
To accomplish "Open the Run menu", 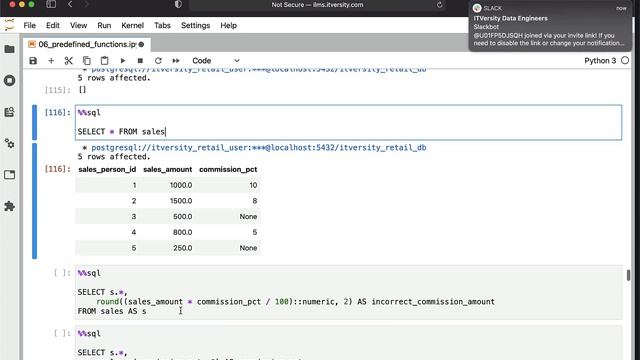I will [x=104, y=25].
